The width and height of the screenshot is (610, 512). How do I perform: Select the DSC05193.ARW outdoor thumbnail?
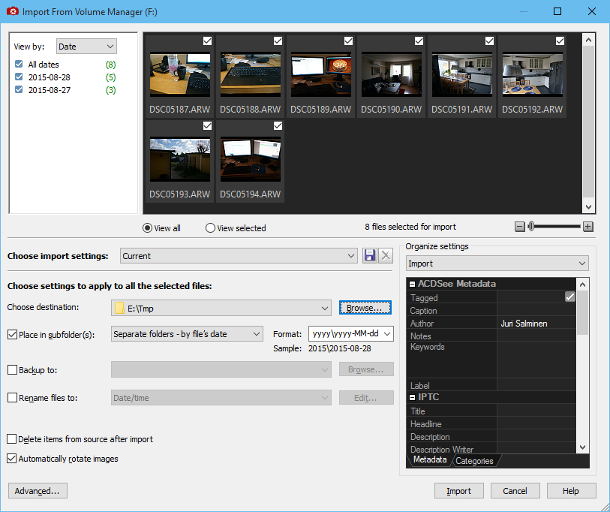pyautogui.click(x=180, y=160)
